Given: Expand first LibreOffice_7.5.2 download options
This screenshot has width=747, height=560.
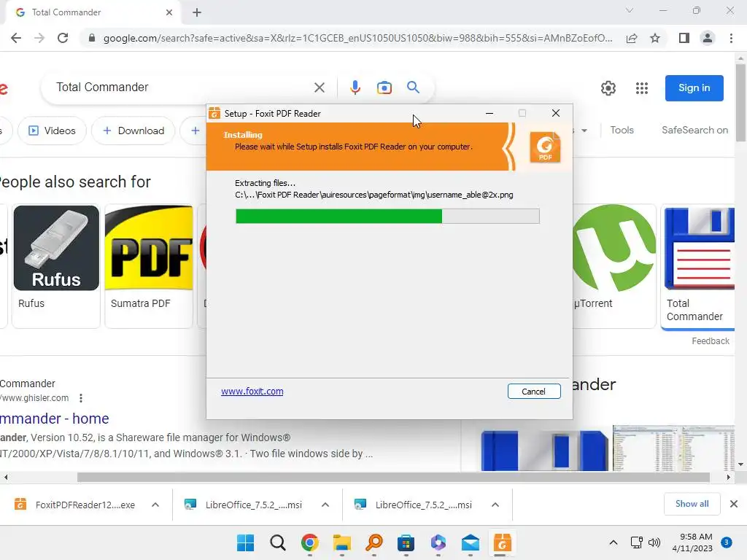Looking at the screenshot, I should [x=325, y=505].
